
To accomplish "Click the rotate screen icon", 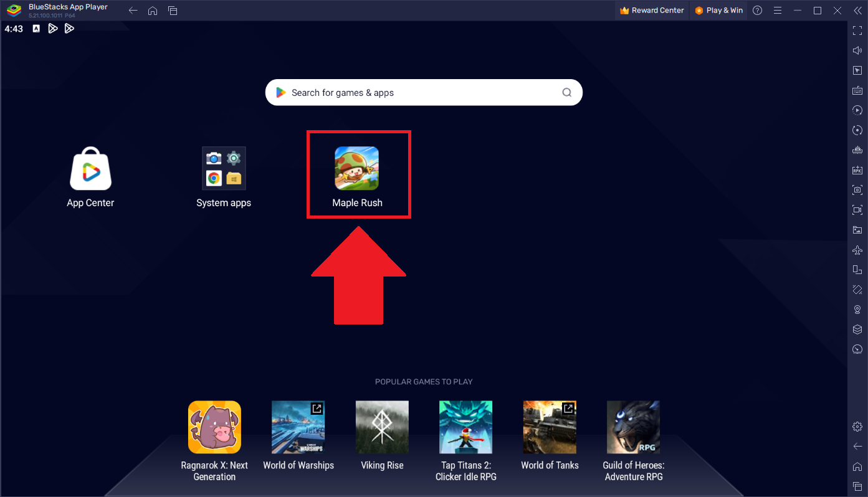I will click(857, 270).
